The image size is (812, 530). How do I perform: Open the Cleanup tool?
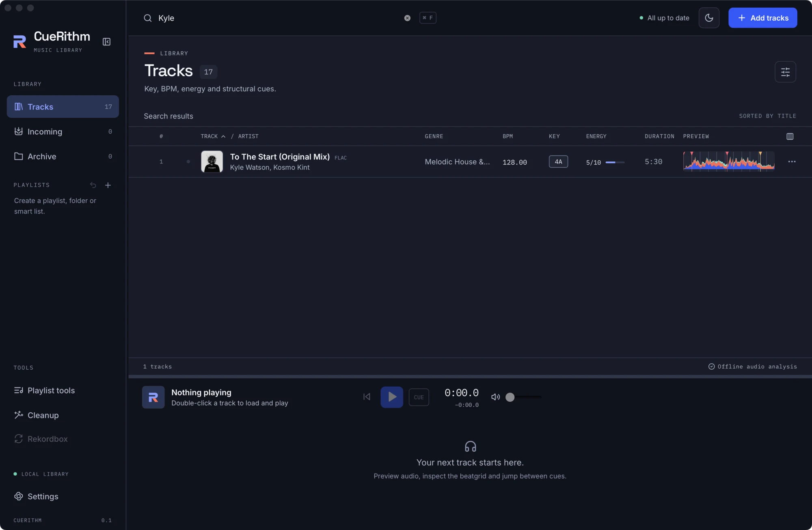point(63,415)
